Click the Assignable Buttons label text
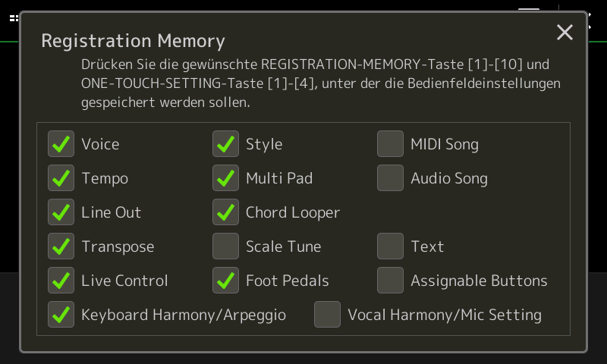This screenshot has height=364, width=607. pos(479,281)
